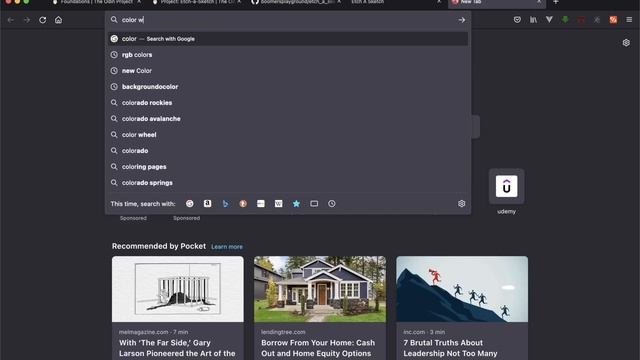This screenshot has width=640, height=360.
Task: Search this time with Amazon
Action: [x=207, y=204]
